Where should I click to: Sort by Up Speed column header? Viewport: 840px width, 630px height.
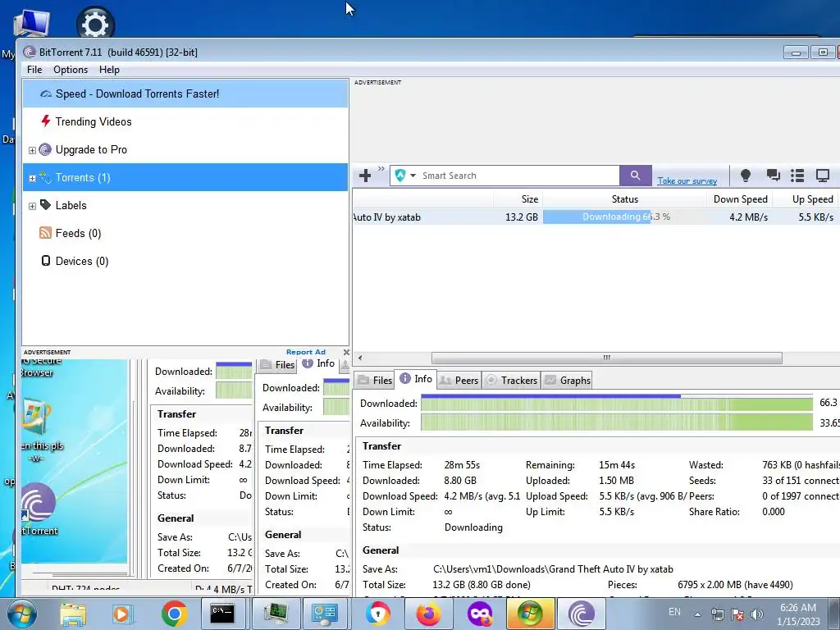(x=806, y=199)
